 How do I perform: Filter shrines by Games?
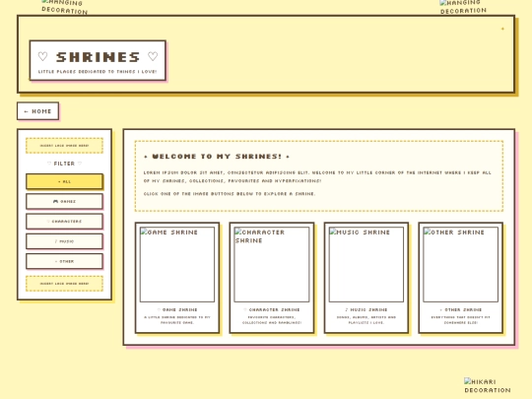[64, 201]
